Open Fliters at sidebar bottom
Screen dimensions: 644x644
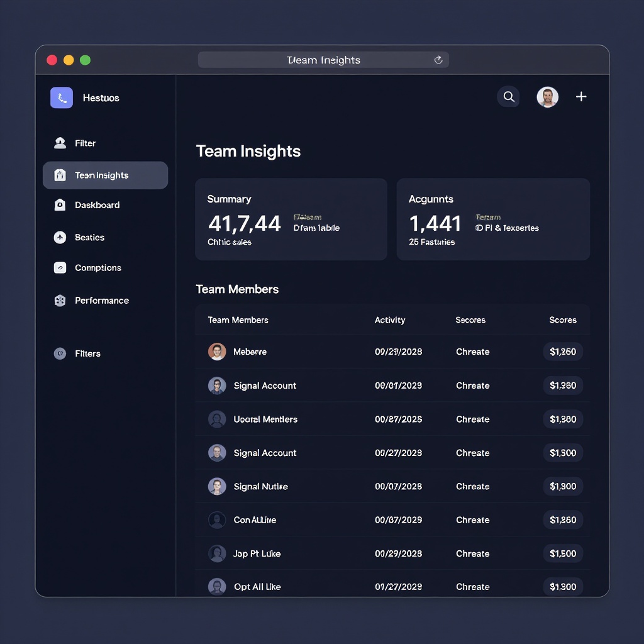point(87,353)
